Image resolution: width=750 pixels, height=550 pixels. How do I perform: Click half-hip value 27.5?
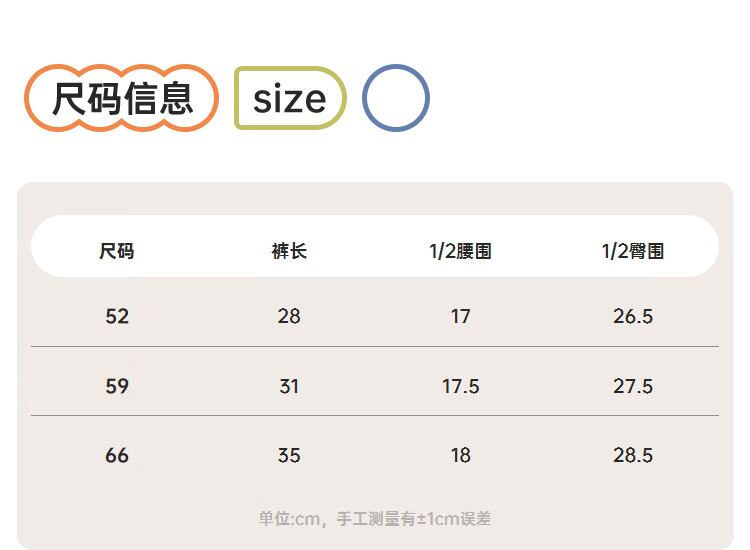(x=633, y=386)
